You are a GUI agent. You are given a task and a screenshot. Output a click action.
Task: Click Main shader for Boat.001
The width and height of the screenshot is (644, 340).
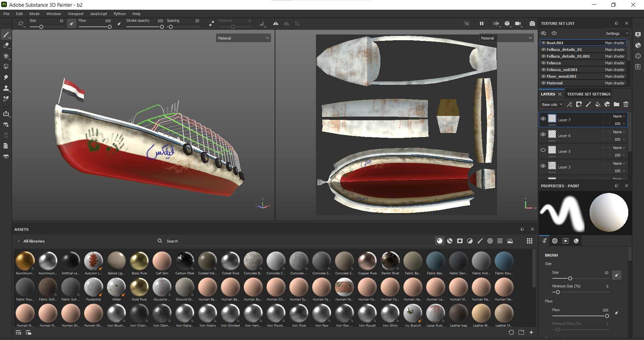(x=614, y=43)
